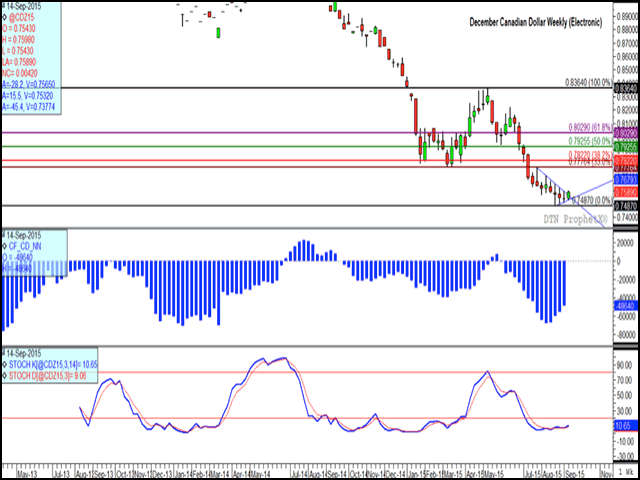
Task: Click the blue -48640 value tag
Action: [626, 305]
